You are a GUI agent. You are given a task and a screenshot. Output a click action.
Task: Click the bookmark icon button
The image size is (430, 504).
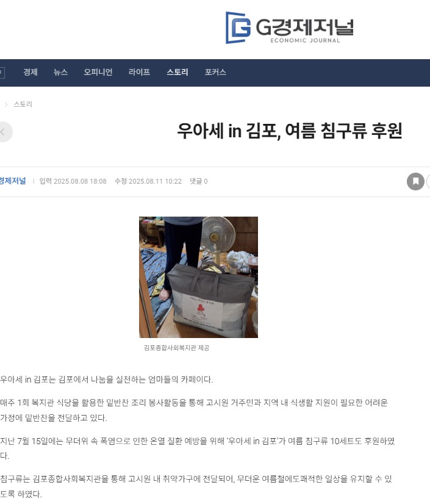[415, 182]
